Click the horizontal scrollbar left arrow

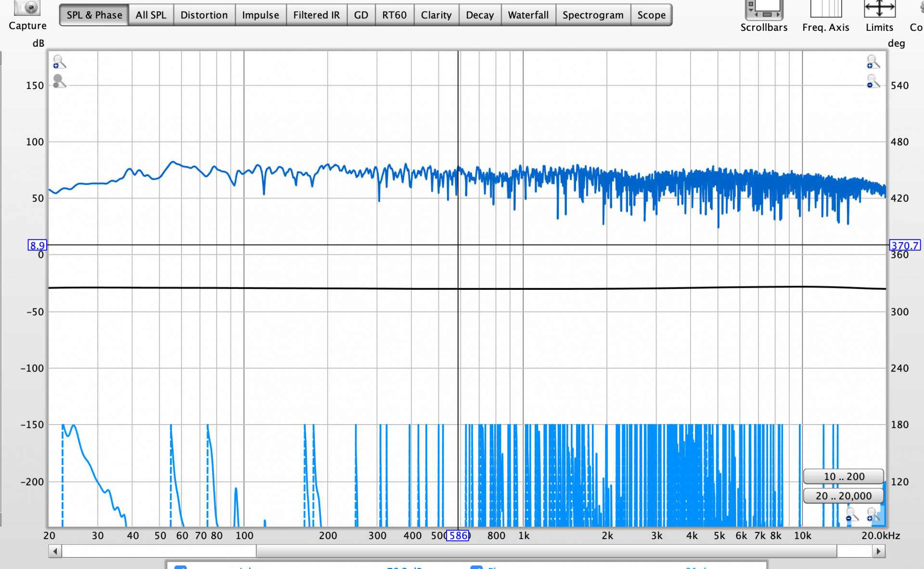[x=55, y=551]
